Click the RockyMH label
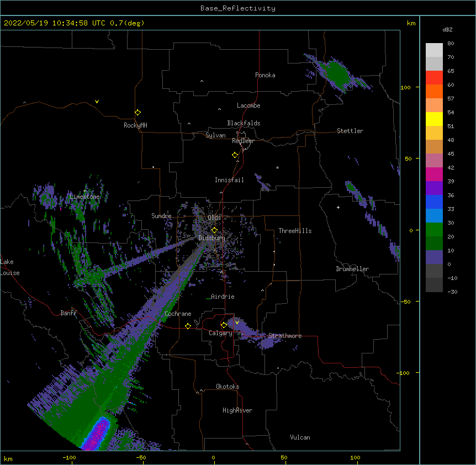The width and height of the screenshot is (476, 465). [x=135, y=125]
